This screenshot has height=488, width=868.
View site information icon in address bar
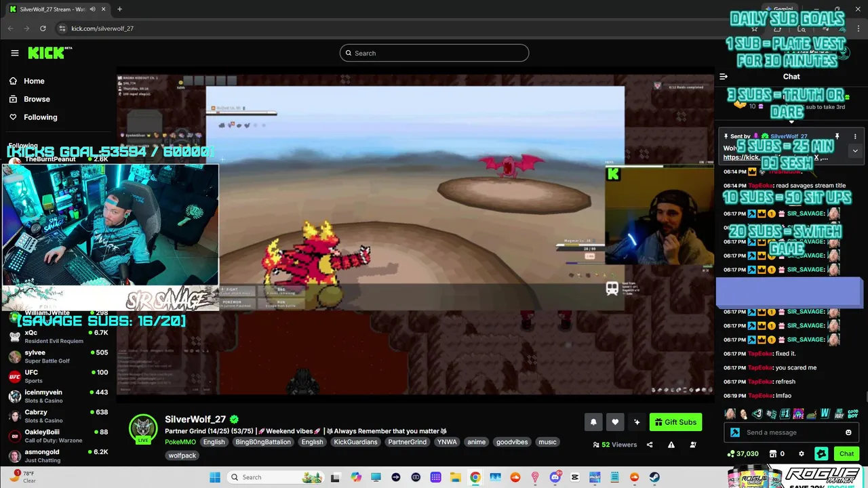[x=62, y=28]
